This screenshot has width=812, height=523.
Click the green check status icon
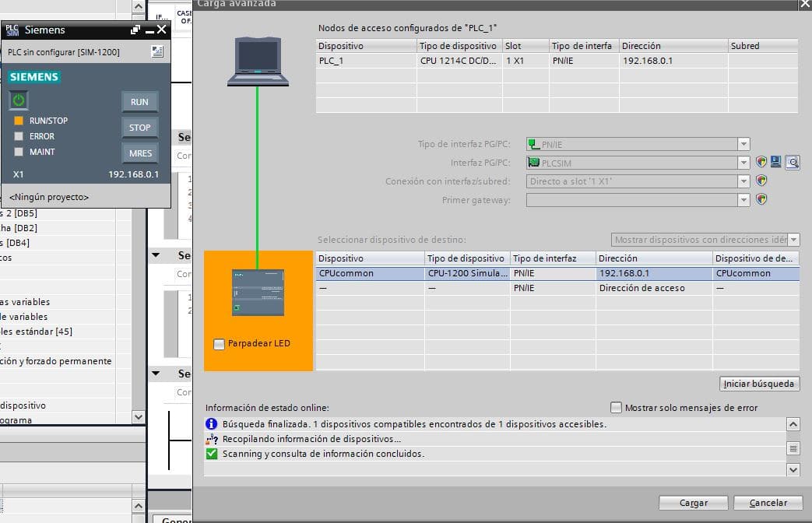click(211, 454)
